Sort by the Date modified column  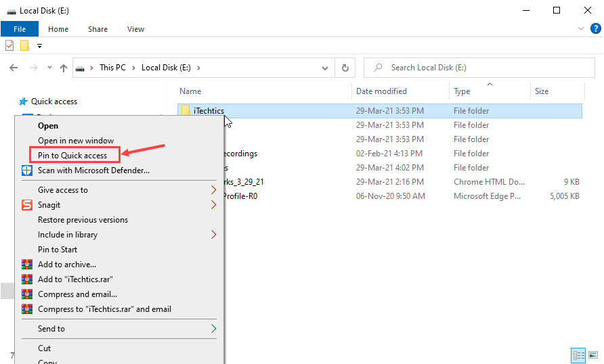381,91
